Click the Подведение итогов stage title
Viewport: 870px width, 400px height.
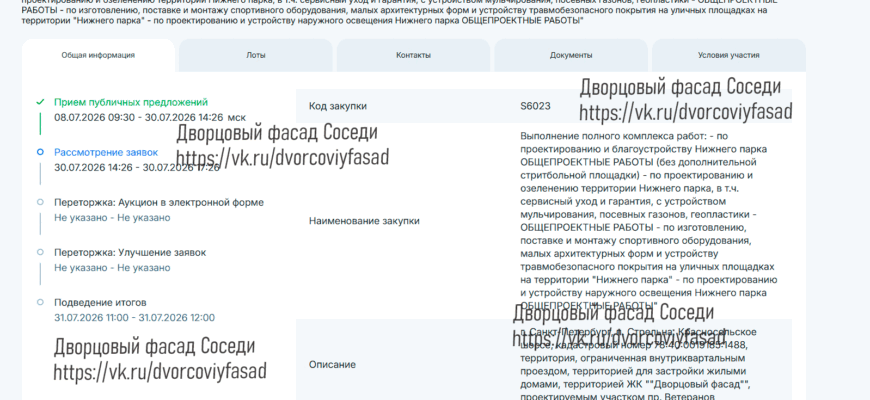[100, 302]
